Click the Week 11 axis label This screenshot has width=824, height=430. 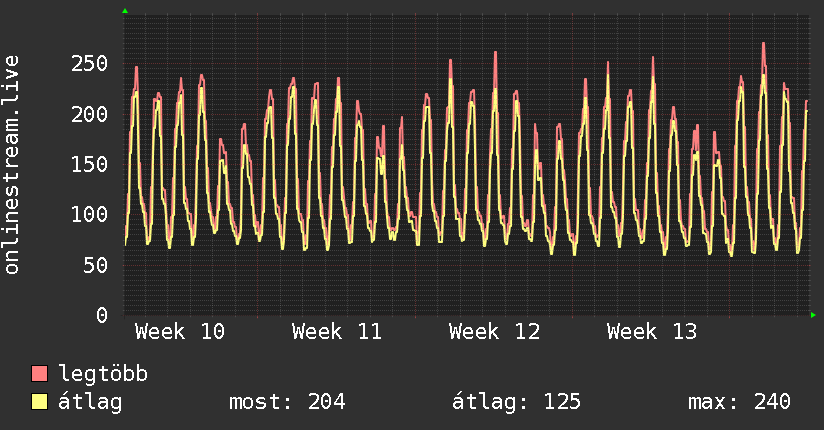coord(337,332)
